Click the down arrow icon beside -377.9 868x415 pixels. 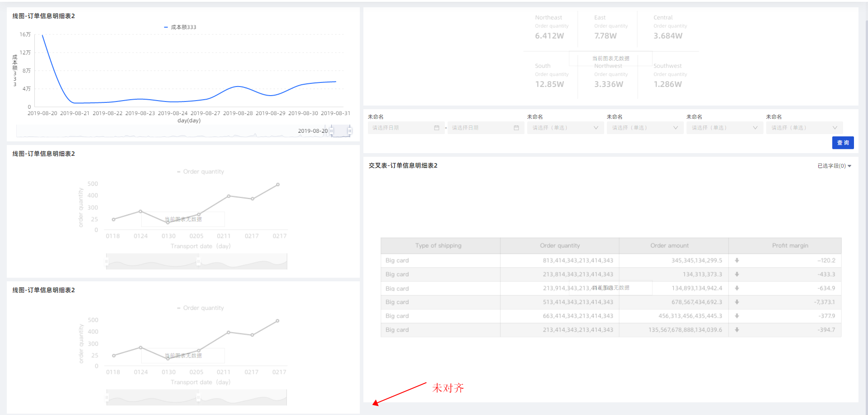click(737, 316)
